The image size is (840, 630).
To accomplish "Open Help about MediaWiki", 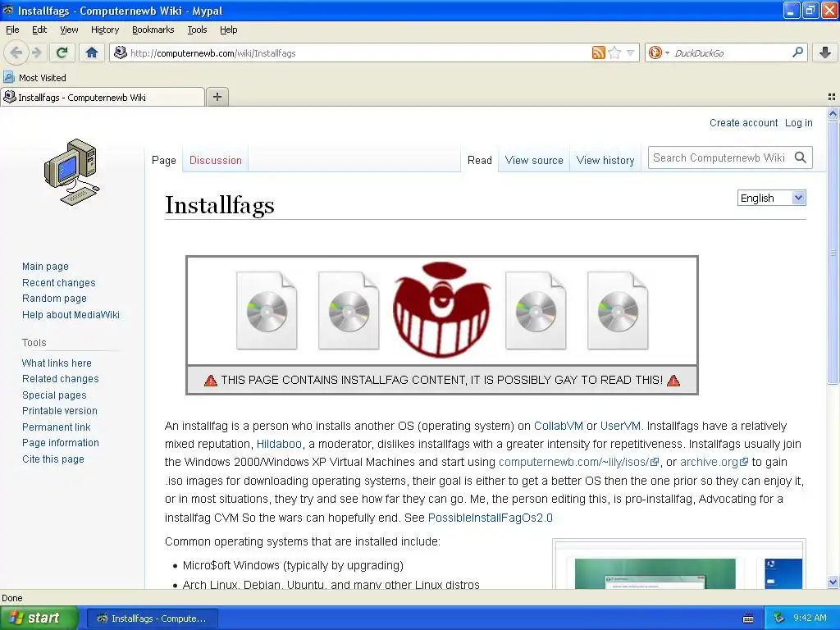I will [71, 314].
